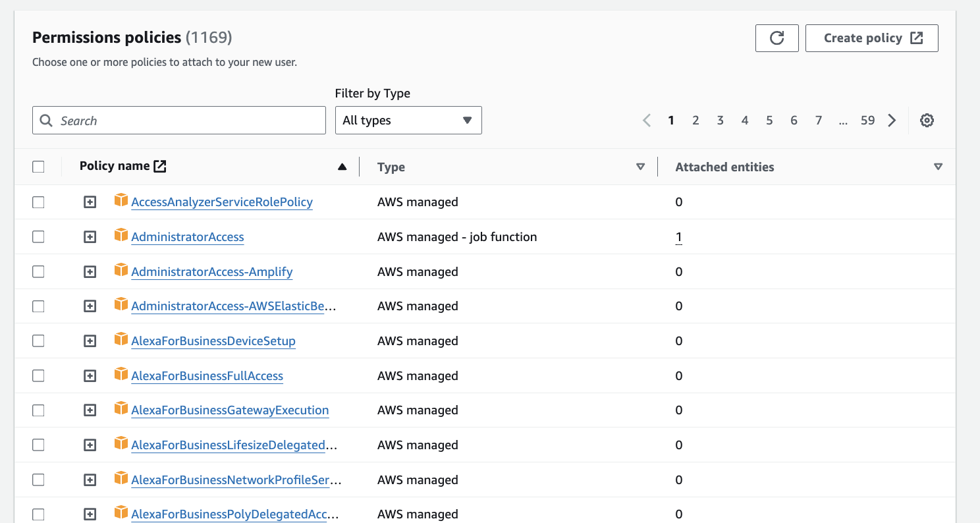Check the AdministratorAccess-AWSElasticBe… row checkbox
The width and height of the screenshot is (980, 523).
[x=38, y=306]
